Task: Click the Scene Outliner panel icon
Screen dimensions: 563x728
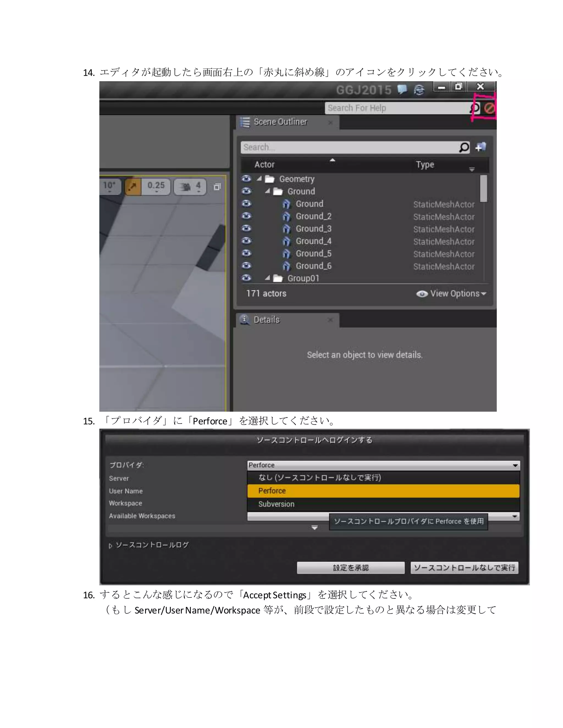Action: pos(245,122)
